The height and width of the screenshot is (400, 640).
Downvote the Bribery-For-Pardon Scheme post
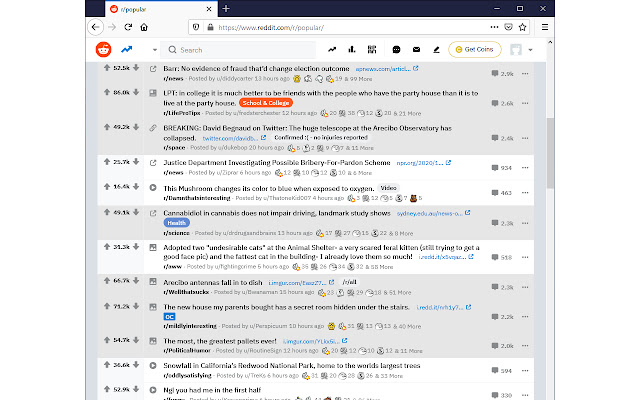[136, 162]
